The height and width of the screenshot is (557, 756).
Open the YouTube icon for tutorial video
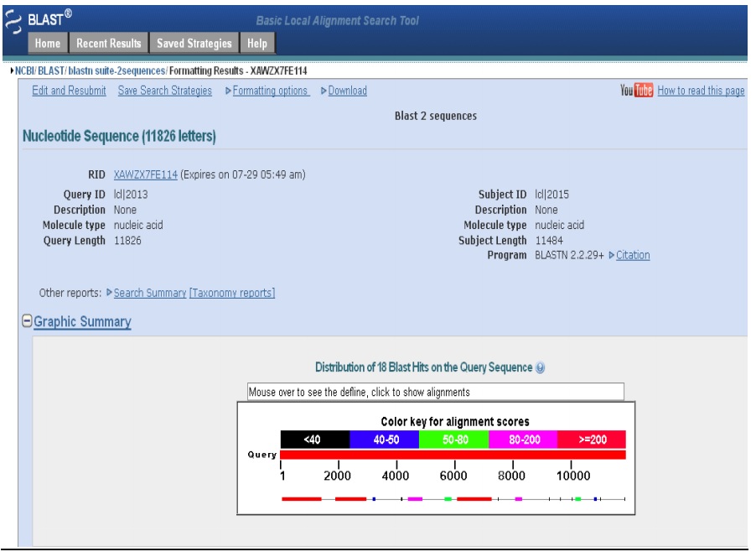pos(636,91)
